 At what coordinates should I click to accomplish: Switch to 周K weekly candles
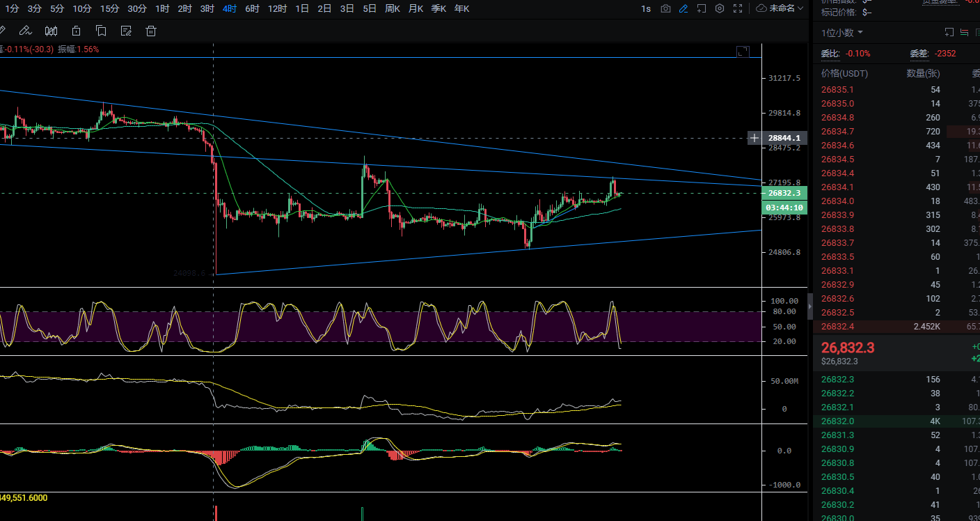pos(393,8)
